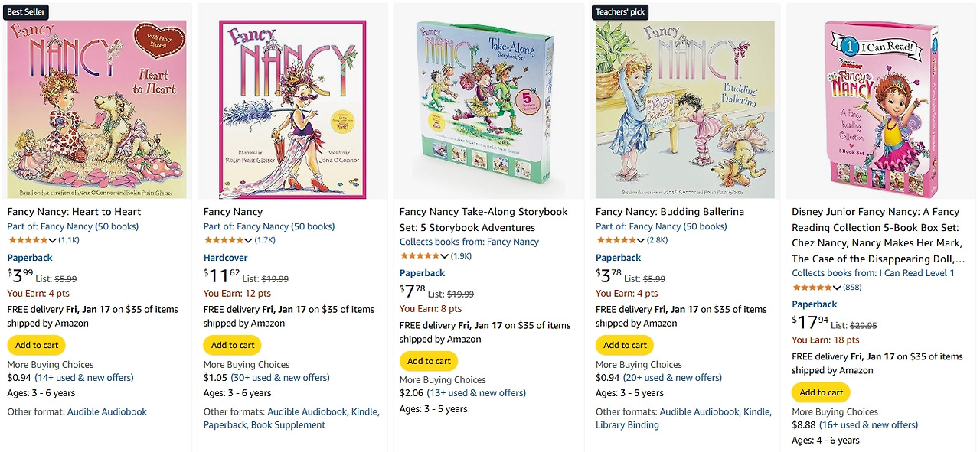Click the Fancy Nancy hardcover book cover

click(x=292, y=109)
